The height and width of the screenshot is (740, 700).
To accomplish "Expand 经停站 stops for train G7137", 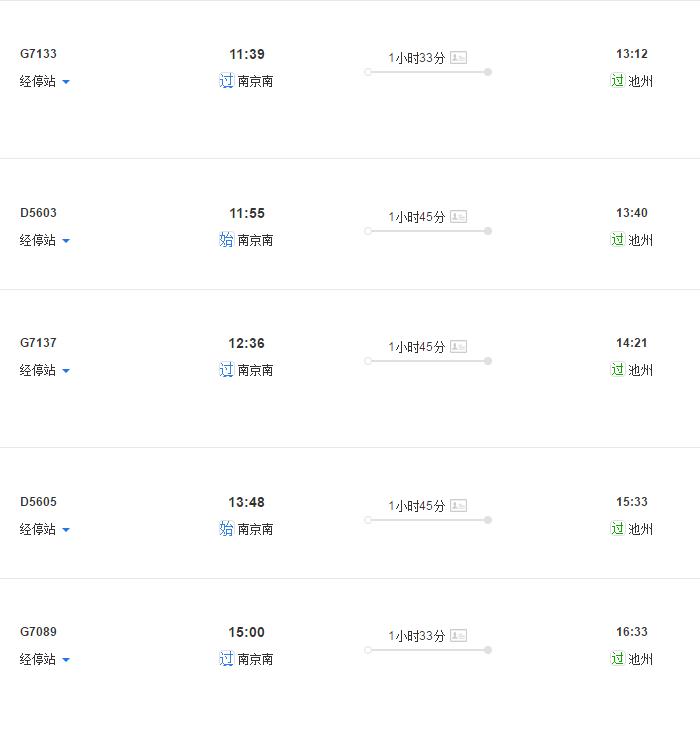I will click(x=45, y=370).
